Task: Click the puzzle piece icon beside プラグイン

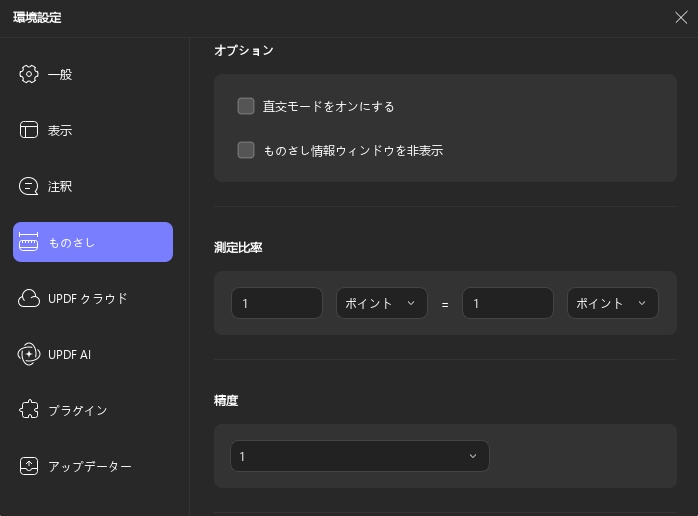Action: pyautogui.click(x=29, y=410)
